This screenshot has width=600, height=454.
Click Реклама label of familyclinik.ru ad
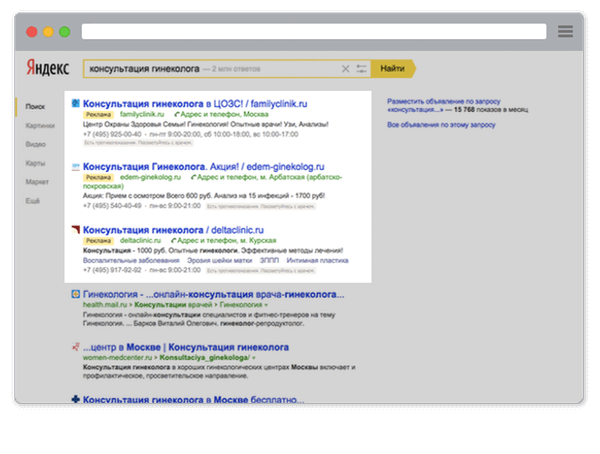[98, 114]
